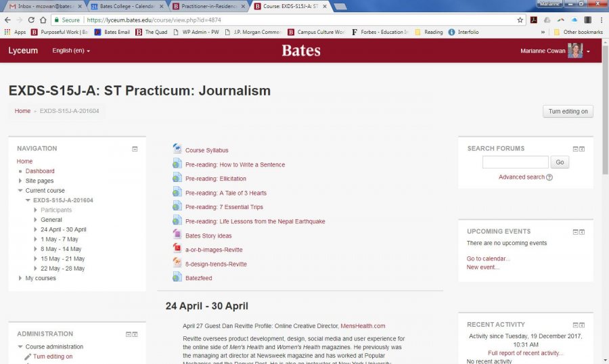
Task: Click the web icon beside 7 Essential Trips
Action: (x=177, y=206)
